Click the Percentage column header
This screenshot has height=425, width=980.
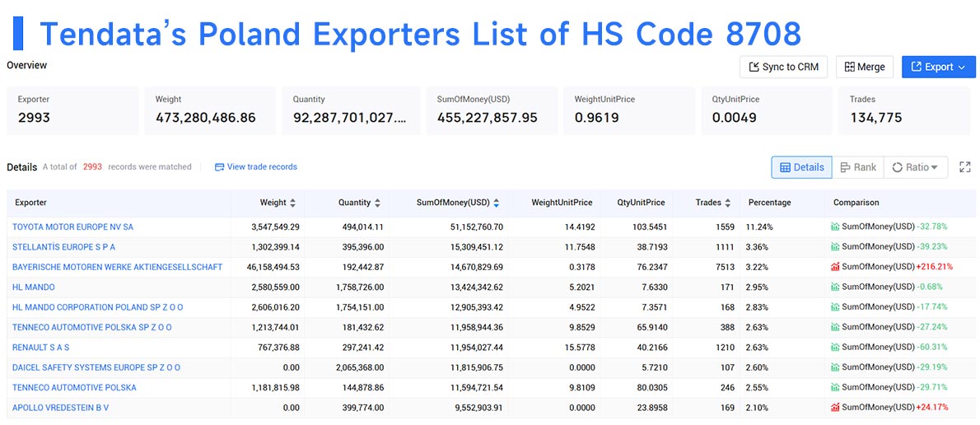769,203
